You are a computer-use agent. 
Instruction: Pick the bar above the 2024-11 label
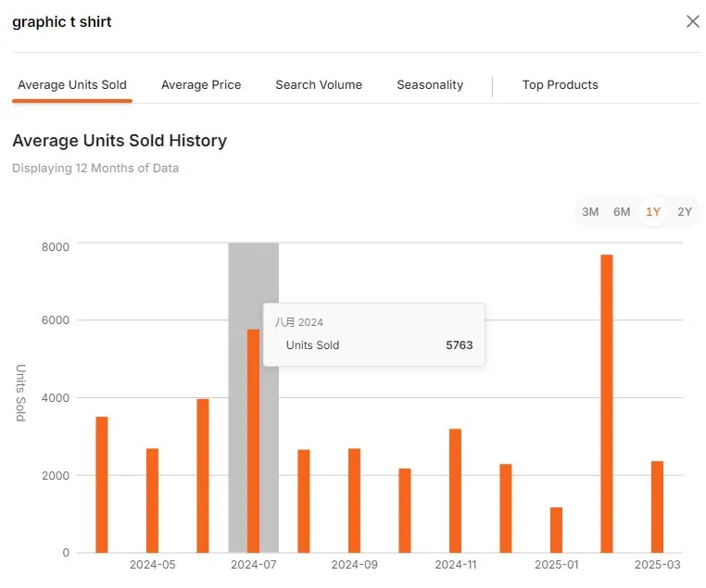coord(455,491)
